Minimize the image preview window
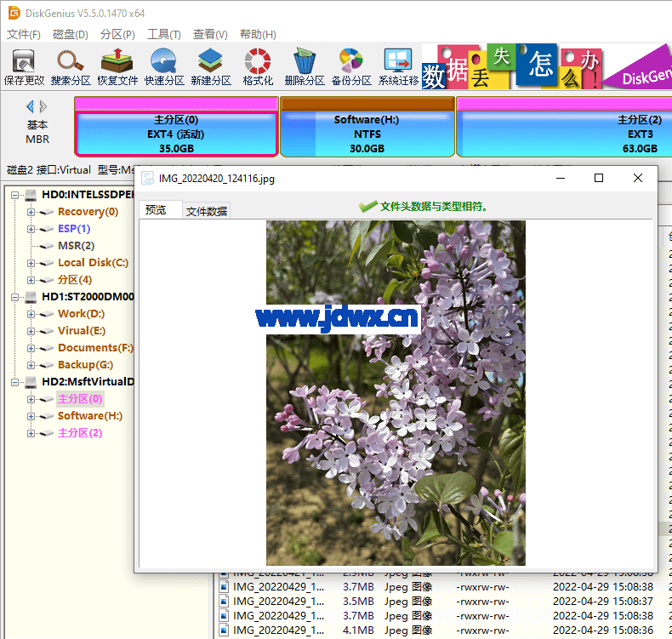The height and width of the screenshot is (639, 672). [x=561, y=178]
